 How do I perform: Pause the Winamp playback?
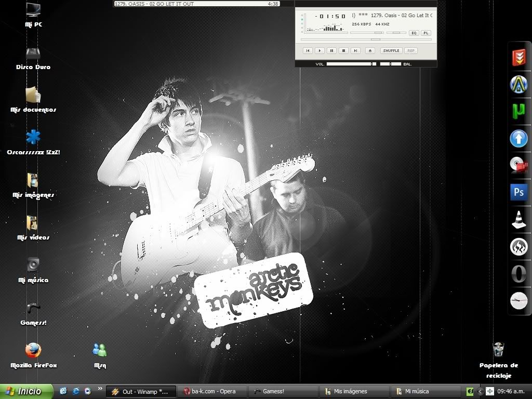pos(331,50)
